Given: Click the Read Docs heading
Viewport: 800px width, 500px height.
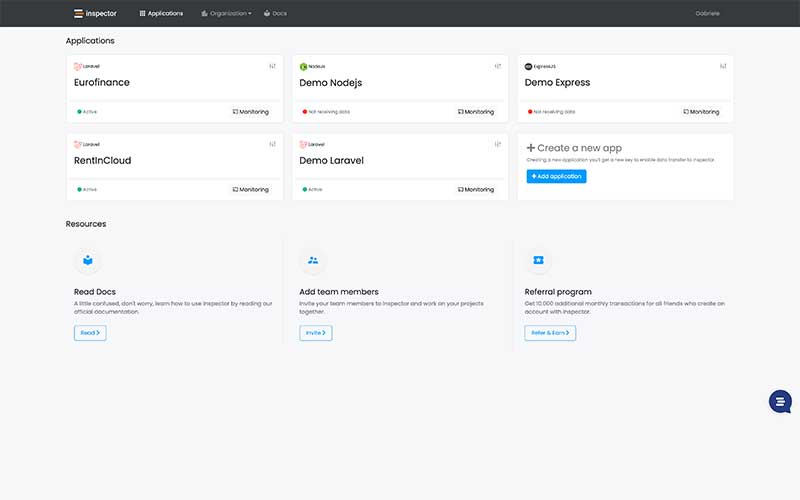Looking at the screenshot, I should click(x=94, y=292).
